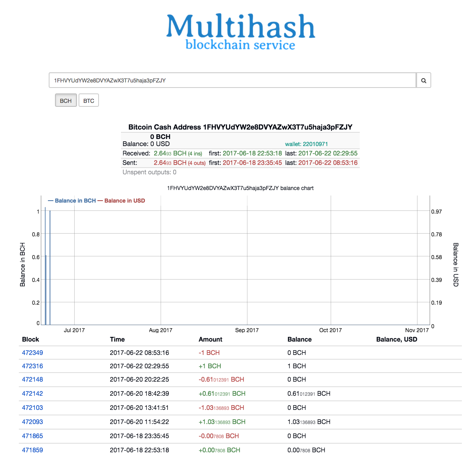The height and width of the screenshot is (457, 476).
Task: Click the first received date 2017-06-18 22:53:18
Action: (252, 153)
